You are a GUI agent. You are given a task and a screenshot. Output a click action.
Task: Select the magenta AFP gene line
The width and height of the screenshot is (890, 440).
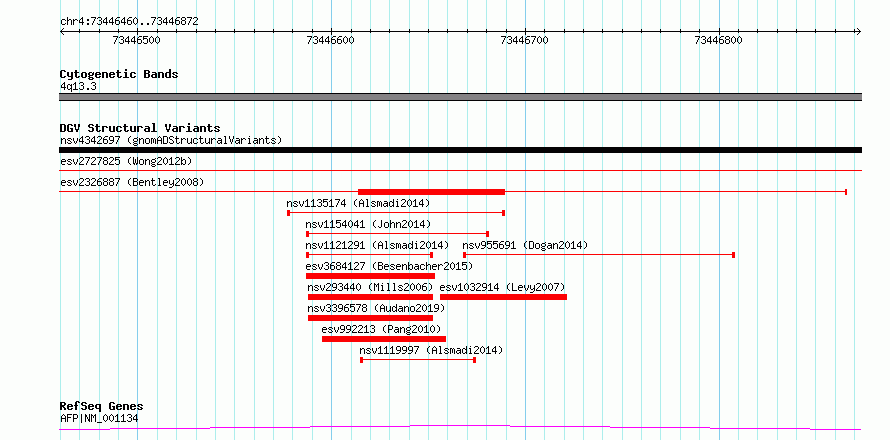[460, 427]
